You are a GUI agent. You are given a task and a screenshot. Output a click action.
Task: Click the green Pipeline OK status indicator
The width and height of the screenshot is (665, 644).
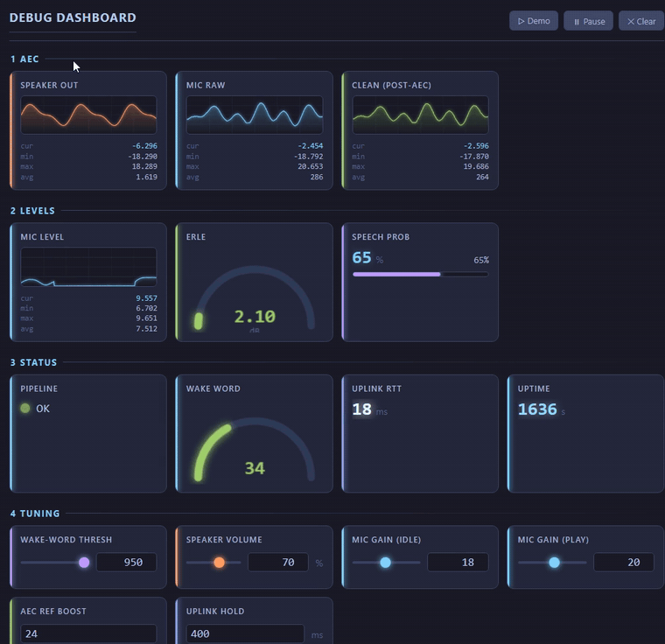[x=25, y=408]
